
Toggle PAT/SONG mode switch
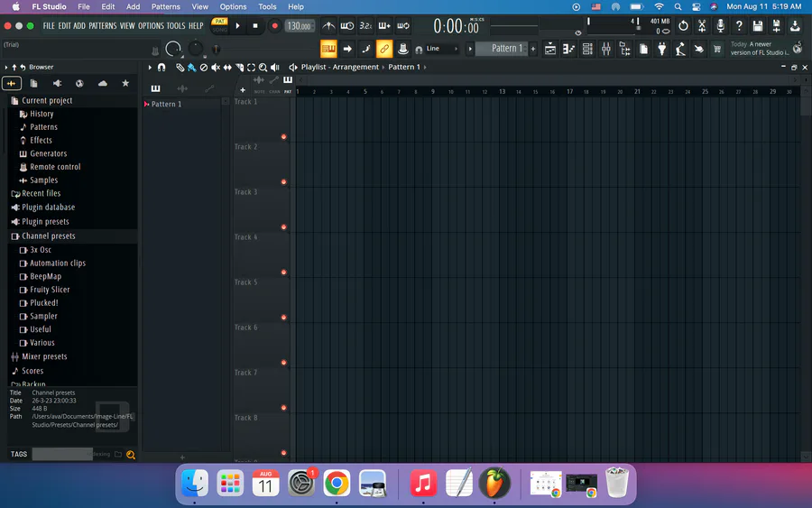pyautogui.click(x=219, y=25)
